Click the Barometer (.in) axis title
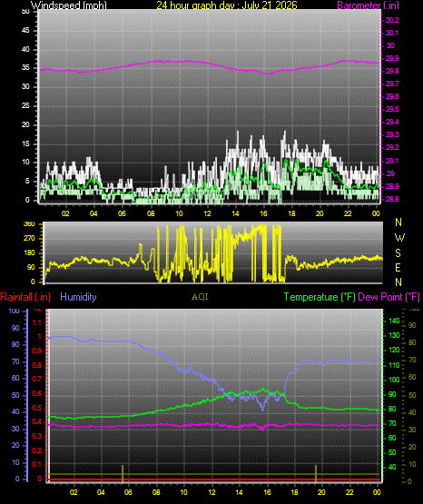Viewport: 423px width, 504px height. pos(368,5)
